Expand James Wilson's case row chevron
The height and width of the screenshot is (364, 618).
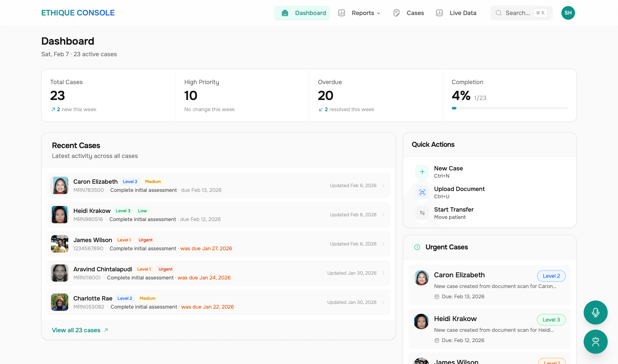pyautogui.click(x=383, y=244)
